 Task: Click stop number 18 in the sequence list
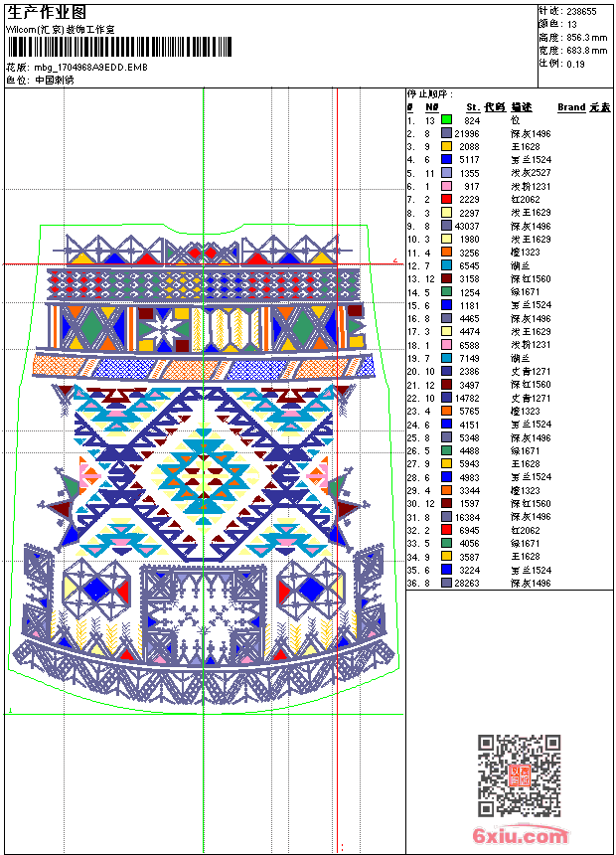tap(412, 345)
